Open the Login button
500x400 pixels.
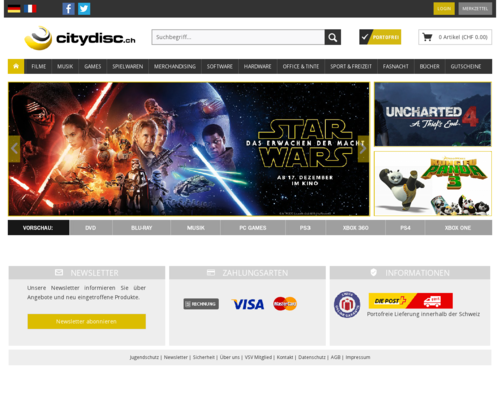point(444,9)
